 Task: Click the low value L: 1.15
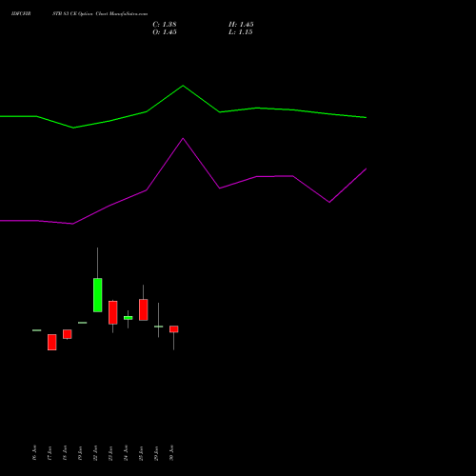pyautogui.click(x=241, y=32)
